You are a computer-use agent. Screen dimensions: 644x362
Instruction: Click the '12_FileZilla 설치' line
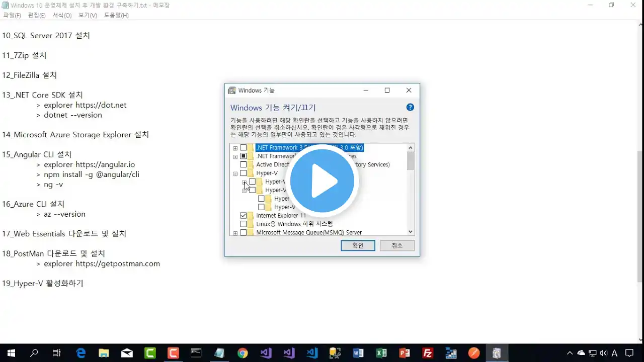tap(29, 75)
